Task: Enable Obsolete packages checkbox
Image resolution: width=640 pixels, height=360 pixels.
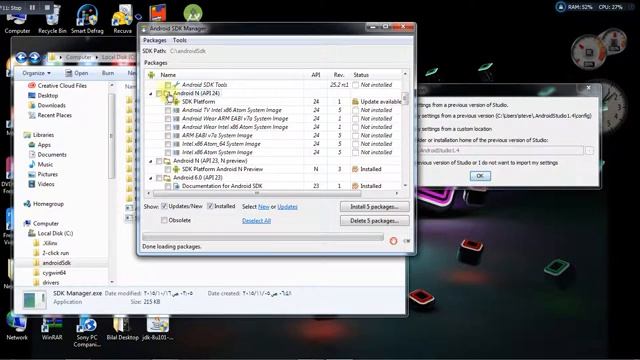Action: 164,220
